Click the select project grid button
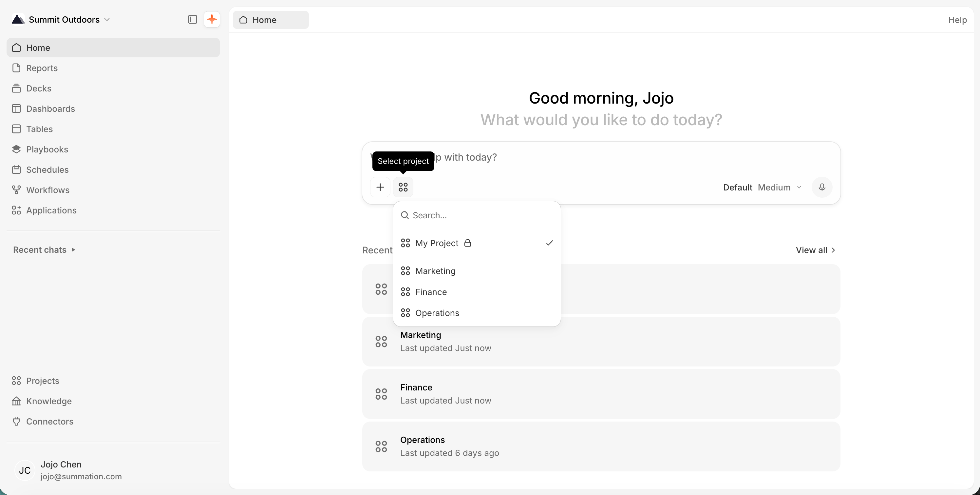Image resolution: width=980 pixels, height=495 pixels. [403, 187]
